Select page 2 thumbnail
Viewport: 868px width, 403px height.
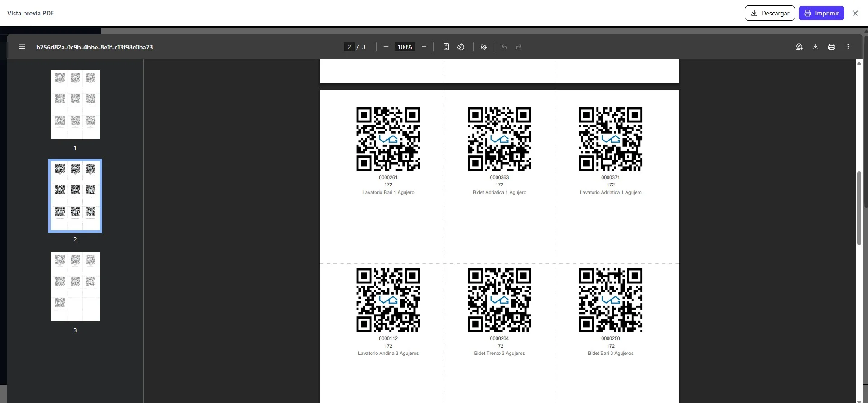[x=75, y=196]
